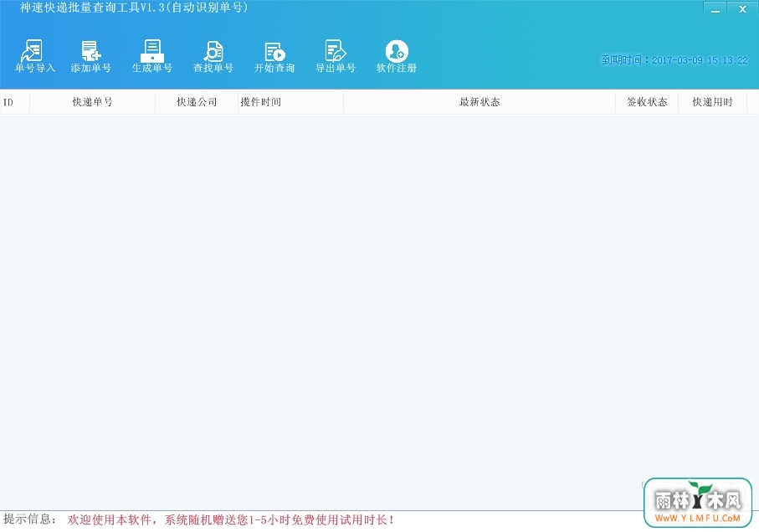Select the 快递用时 column header
This screenshot has width=759, height=532.
(712, 102)
